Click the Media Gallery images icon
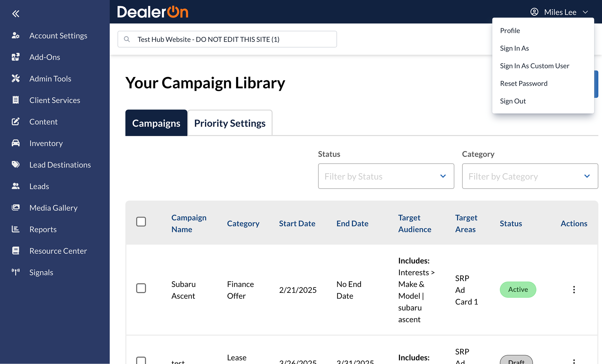Image resolution: width=602 pixels, height=364 pixels. [x=16, y=207]
